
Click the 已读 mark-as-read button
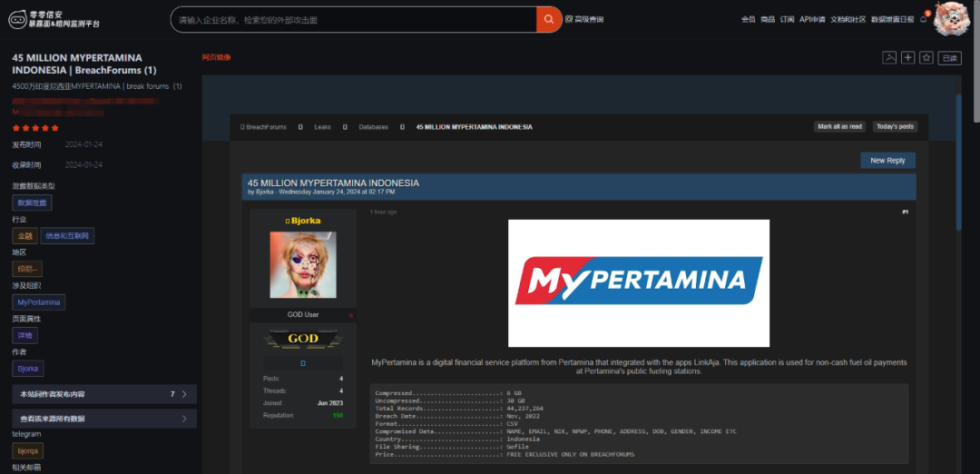tap(949, 57)
